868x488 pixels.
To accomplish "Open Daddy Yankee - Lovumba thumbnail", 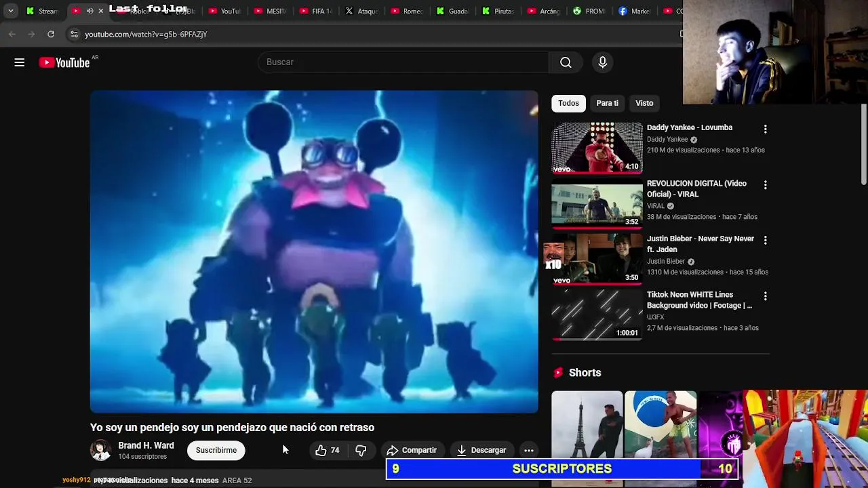I will pos(597,147).
